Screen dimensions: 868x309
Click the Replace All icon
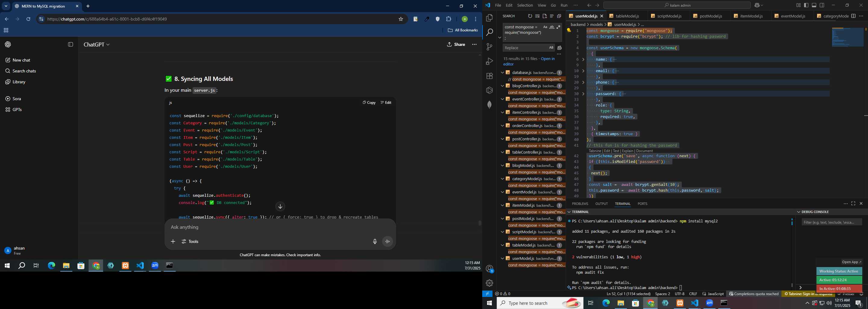559,48
